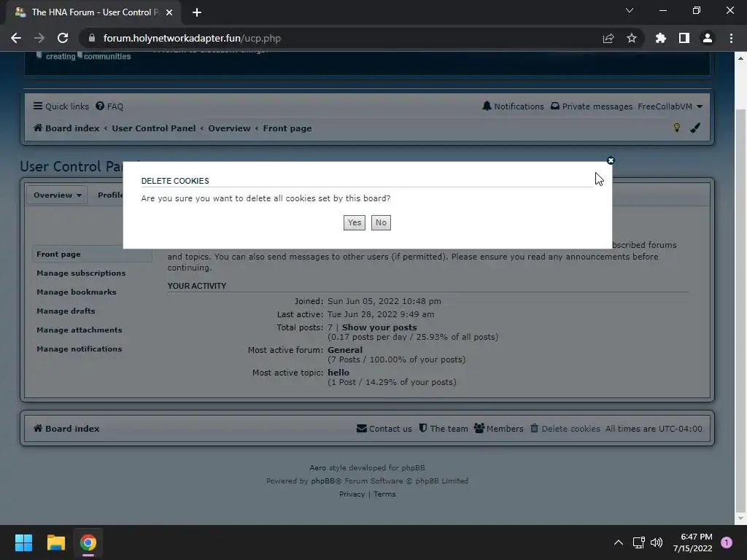Open The team shield icon
The width and height of the screenshot is (747, 560).
click(x=422, y=428)
